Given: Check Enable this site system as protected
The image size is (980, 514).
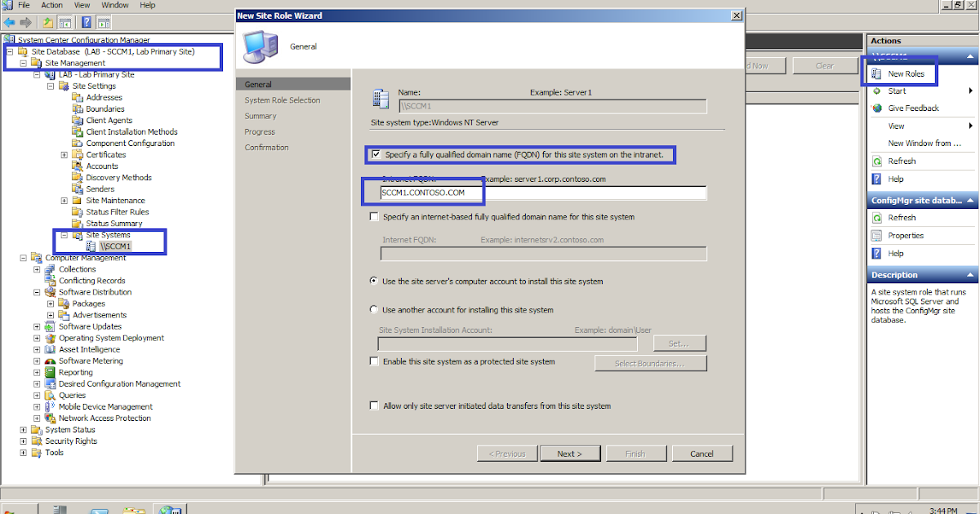Looking at the screenshot, I should [374, 362].
